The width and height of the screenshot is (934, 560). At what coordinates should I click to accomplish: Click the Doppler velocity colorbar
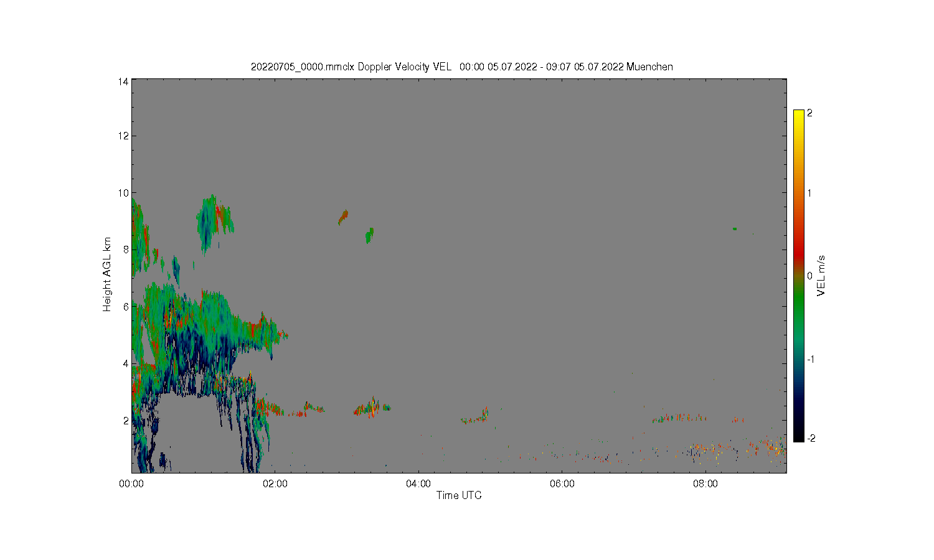pyautogui.click(x=798, y=276)
